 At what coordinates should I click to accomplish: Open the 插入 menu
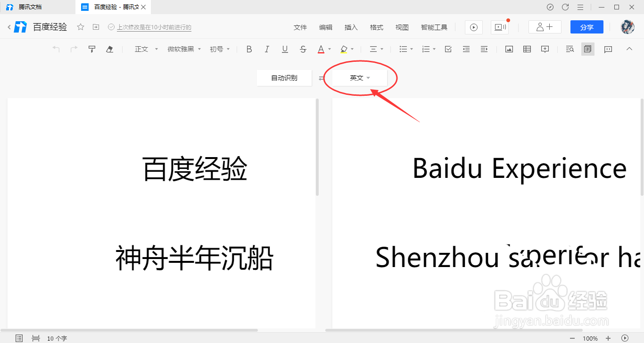click(351, 27)
